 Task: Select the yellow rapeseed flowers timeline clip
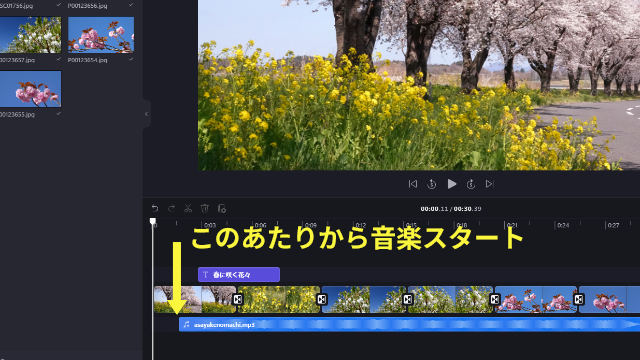click(279, 300)
